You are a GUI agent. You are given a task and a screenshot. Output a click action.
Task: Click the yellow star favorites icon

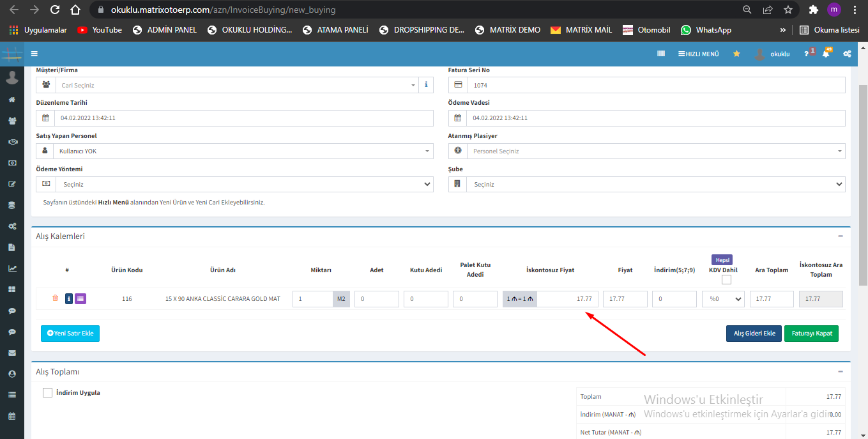click(736, 54)
